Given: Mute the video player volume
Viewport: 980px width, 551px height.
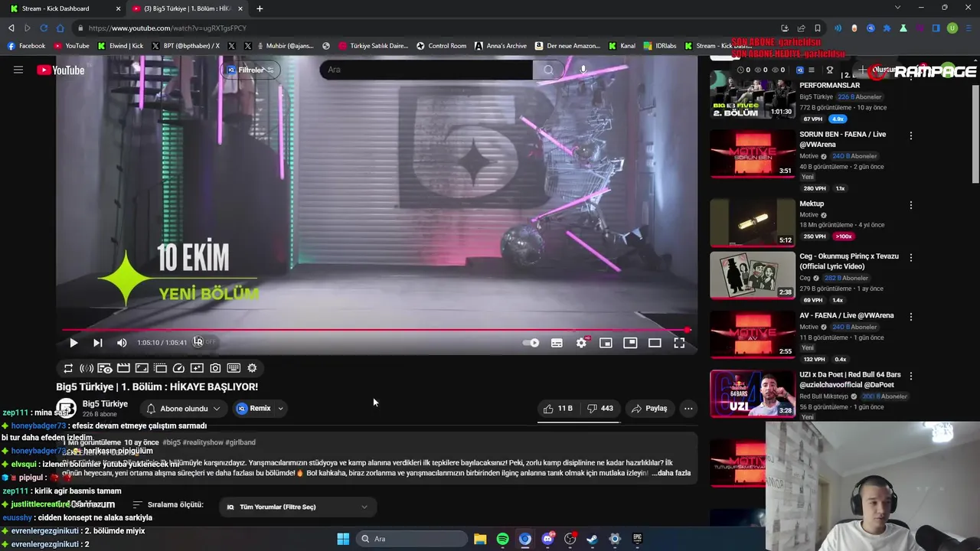Looking at the screenshot, I should [122, 343].
